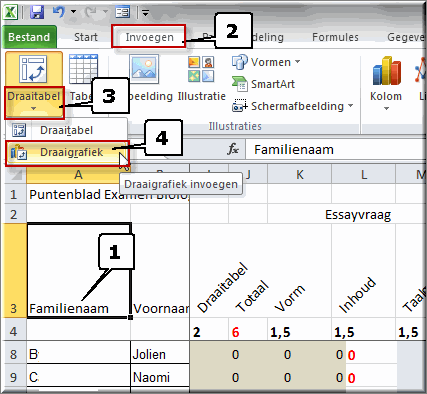The height and width of the screenshot is (394, 427).
Task: Click the cell 'Puntenblad Examen' in row 1
Action: click(78, 194)
